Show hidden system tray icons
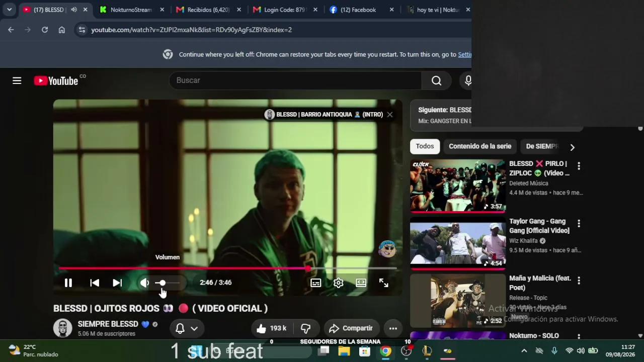The height and width of the screenshot is (362, 644). coord(524,351)
